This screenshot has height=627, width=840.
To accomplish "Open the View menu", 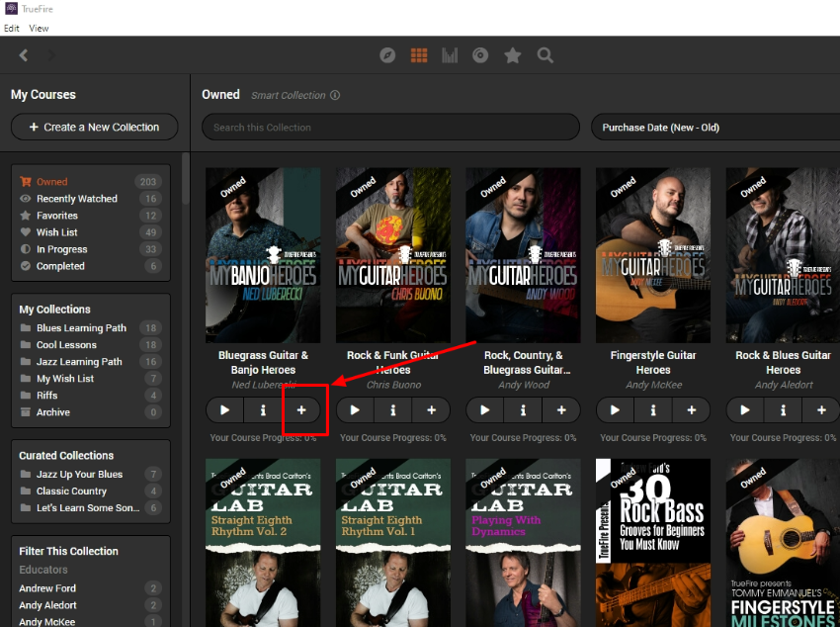I will (x=39, y=29).
